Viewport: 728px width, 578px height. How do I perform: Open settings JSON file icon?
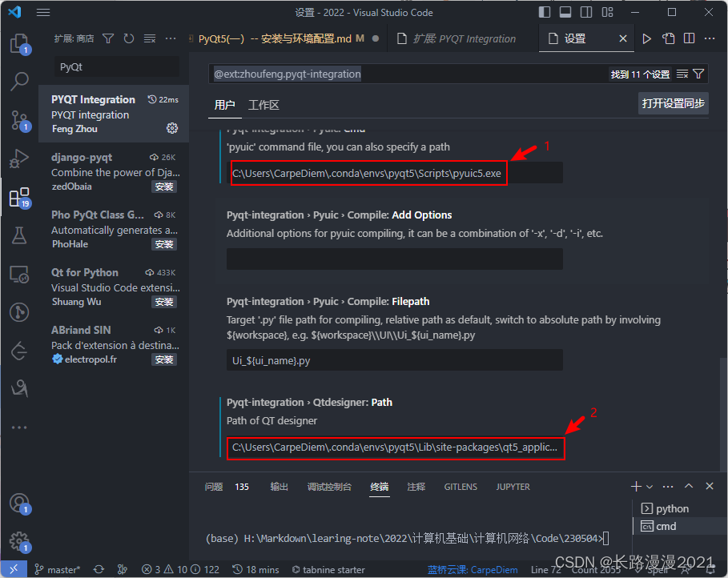[668, 38]
